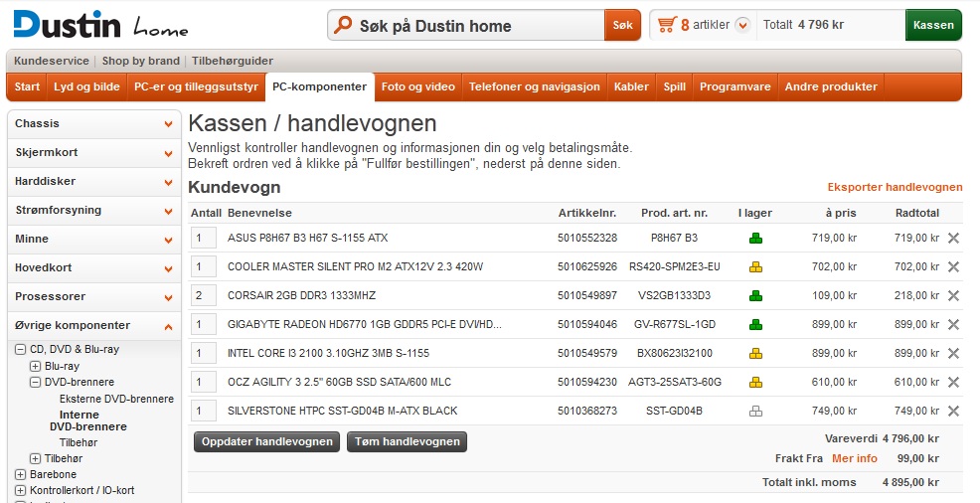Click the Søk search button
This screenshot has width=980, height=503.
(x=622, y=25)
